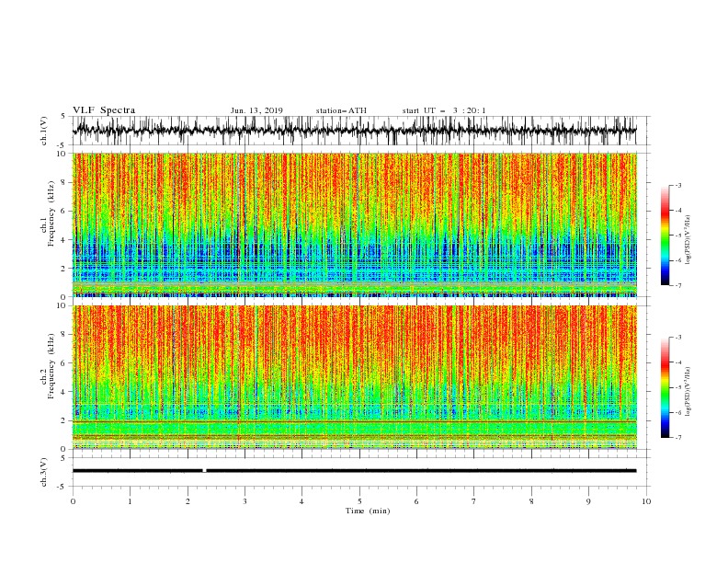Click time axis tick label "5"
Viewport: 728px width, 563px height.
[x=359, y=501]
